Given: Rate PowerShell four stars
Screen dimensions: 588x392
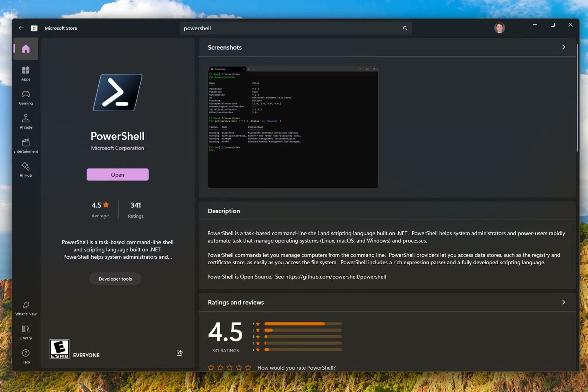Looking at the screenshot, I should (x=239, y=367).
